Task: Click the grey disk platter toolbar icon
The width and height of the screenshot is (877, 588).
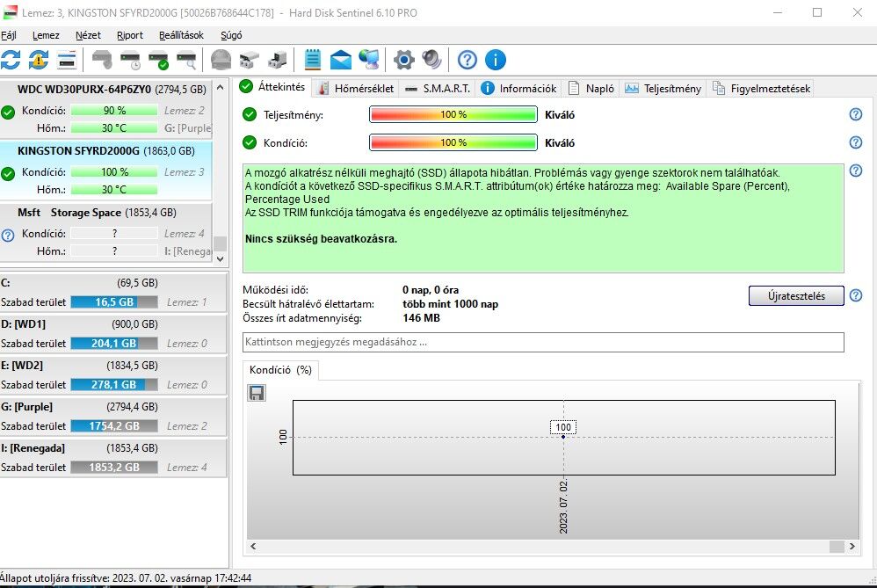Action: click(221, 59)
